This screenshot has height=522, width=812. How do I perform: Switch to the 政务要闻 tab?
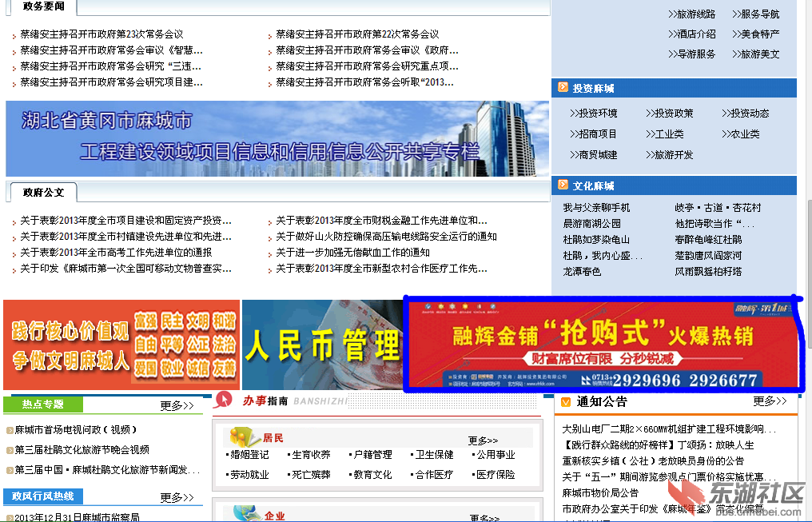point(44,6)
